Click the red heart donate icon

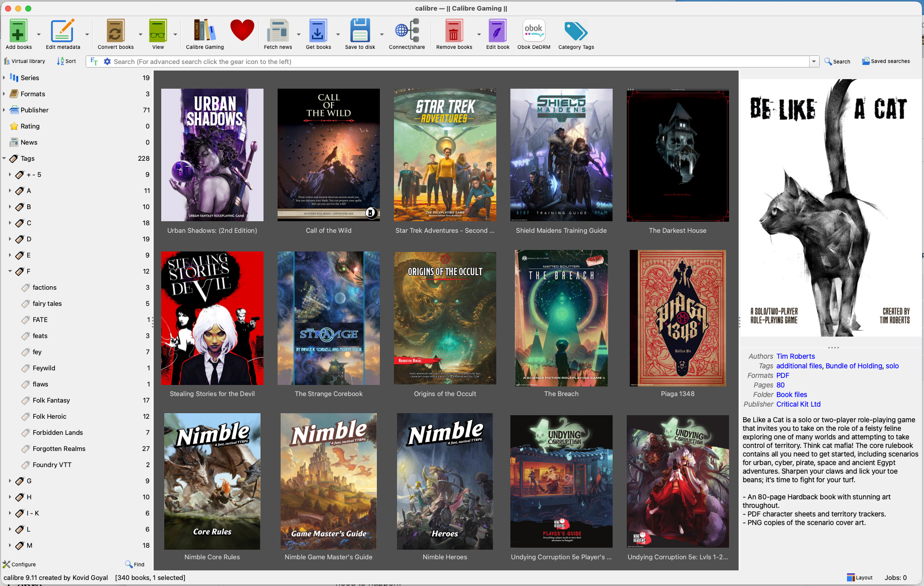coord(242,30)
